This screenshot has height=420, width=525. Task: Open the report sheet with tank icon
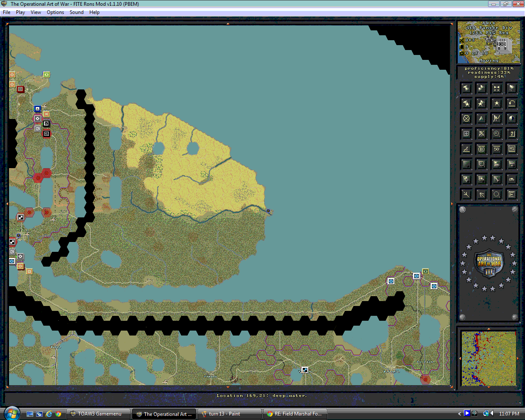pyautogui.click(x=482, y=179)
